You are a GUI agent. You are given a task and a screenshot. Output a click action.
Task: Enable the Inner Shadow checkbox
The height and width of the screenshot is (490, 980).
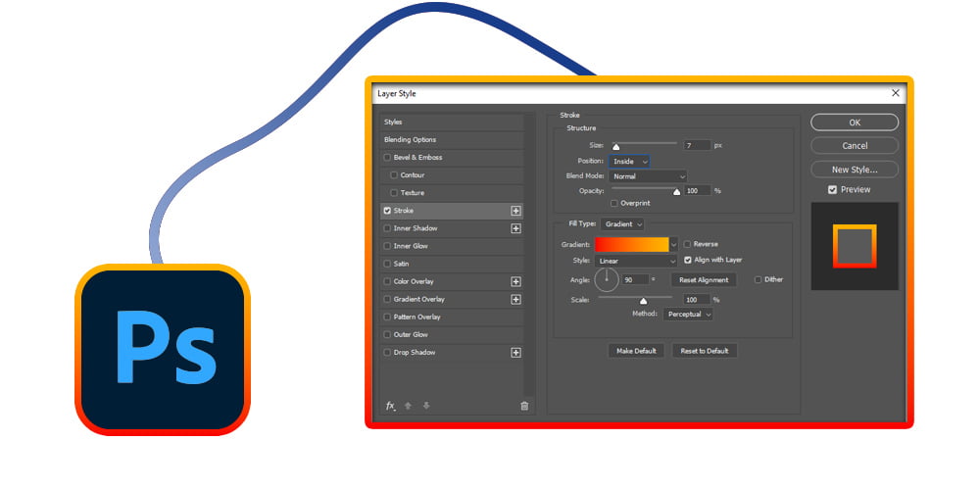(387, 228)
